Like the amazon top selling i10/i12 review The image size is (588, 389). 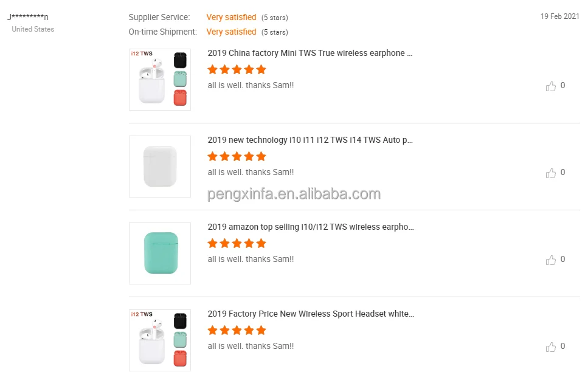tap(551, 260)
